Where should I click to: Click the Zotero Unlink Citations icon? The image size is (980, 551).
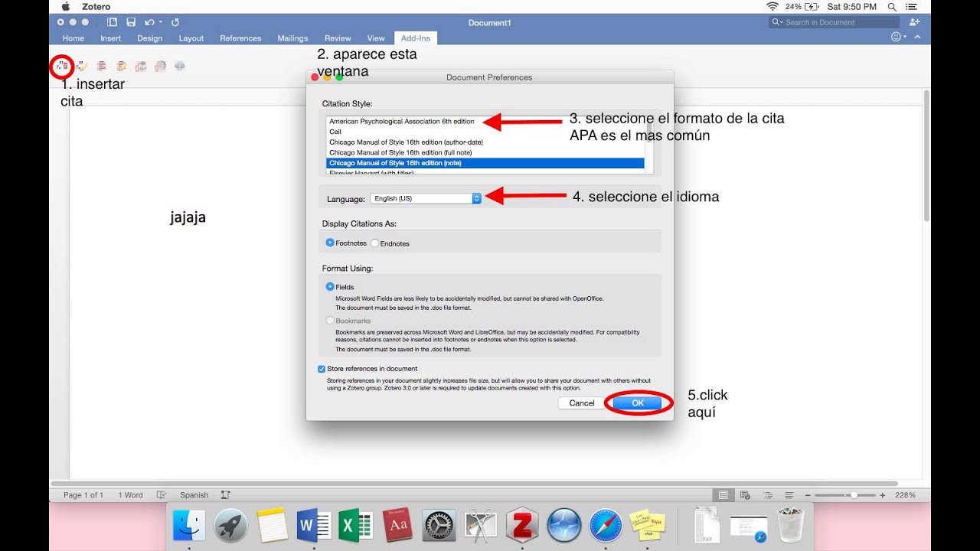pyautogui.click(x=180, y=67)
